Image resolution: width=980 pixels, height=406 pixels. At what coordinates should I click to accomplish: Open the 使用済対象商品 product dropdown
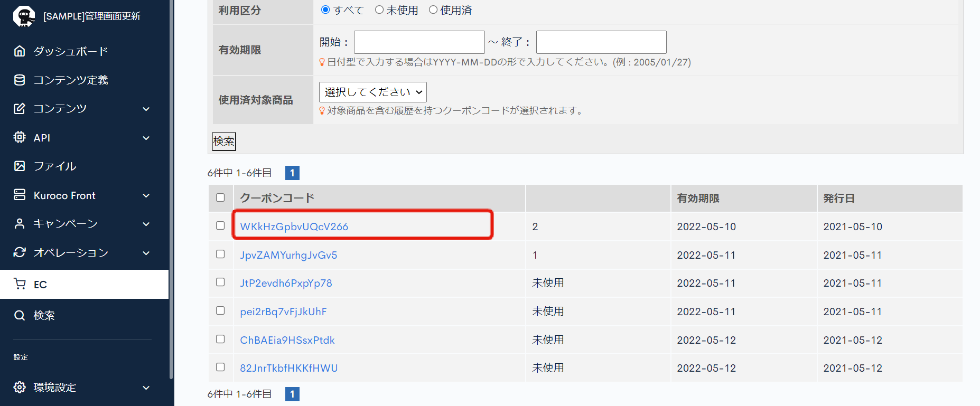[x=372, y=92]
